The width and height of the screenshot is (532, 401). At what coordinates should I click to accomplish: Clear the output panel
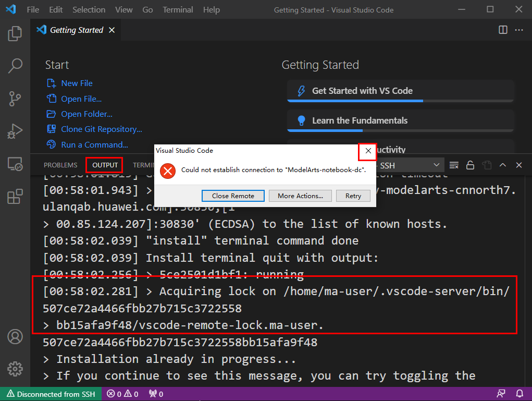click(x=454, y=165)
